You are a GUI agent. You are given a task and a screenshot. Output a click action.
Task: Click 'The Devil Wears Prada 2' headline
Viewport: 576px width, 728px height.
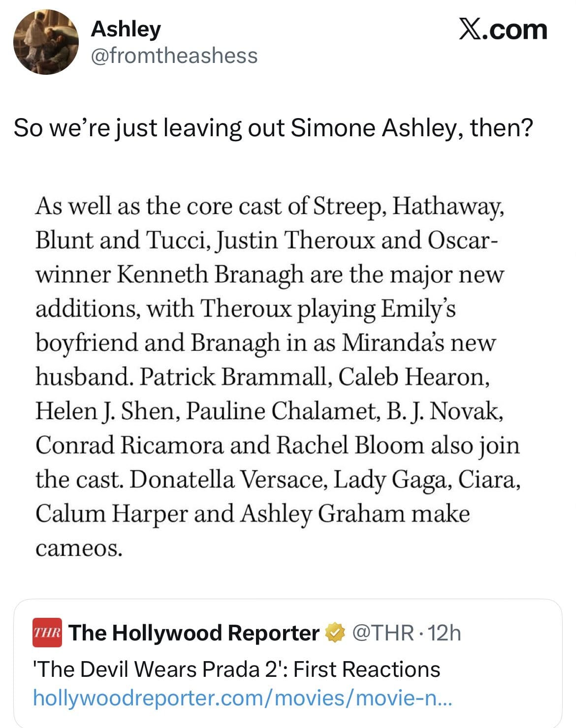(x=236, y=669)
